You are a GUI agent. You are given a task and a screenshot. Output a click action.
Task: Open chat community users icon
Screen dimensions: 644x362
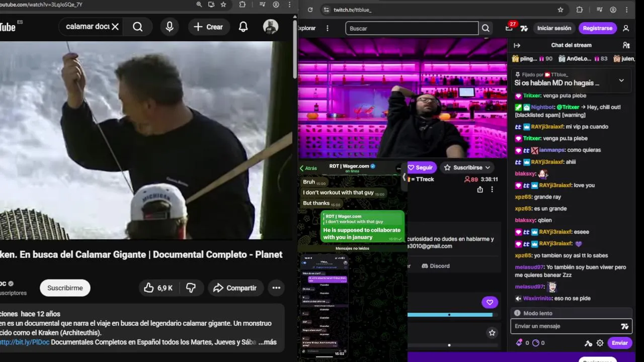(x=626, y=45)
